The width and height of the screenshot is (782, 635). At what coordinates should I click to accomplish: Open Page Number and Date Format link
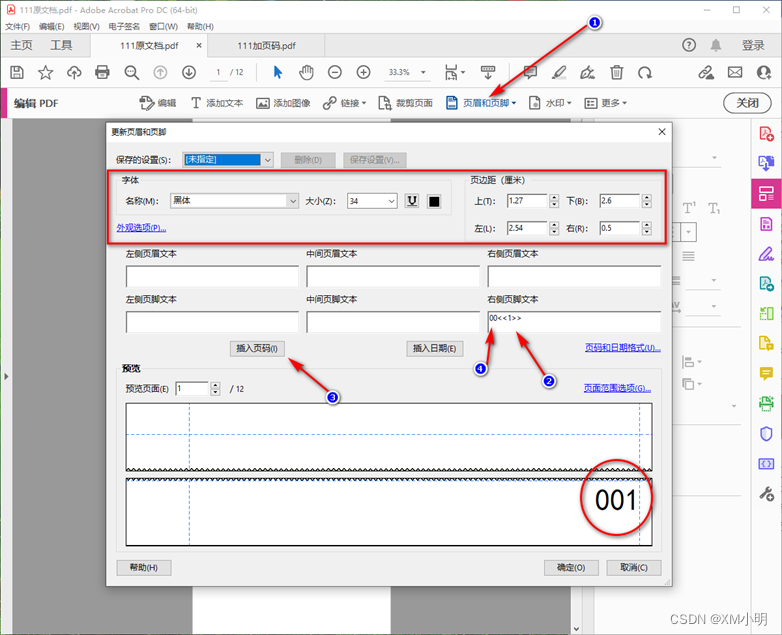tap(623, 348)
